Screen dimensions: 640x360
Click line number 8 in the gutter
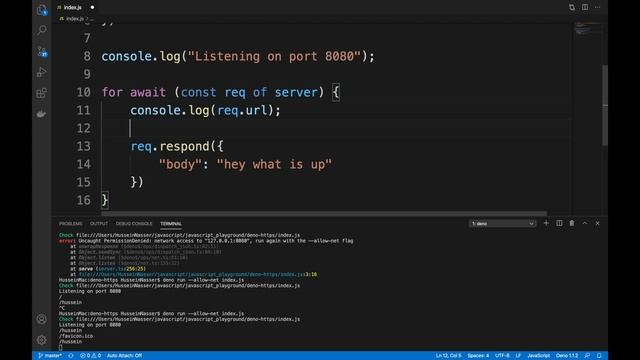[x=87, y=56]
